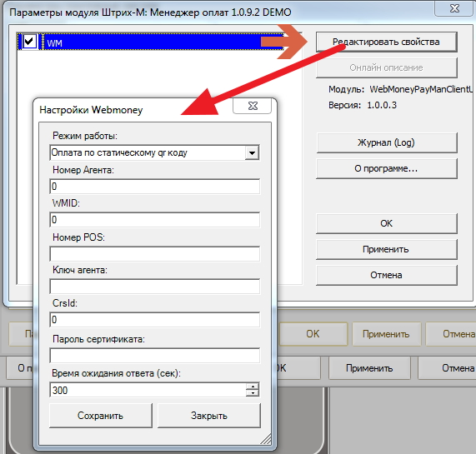Click Применить in the bottom button row
Image resolution: width=476 pixels, height=454 pixels.
pos(369,368)
